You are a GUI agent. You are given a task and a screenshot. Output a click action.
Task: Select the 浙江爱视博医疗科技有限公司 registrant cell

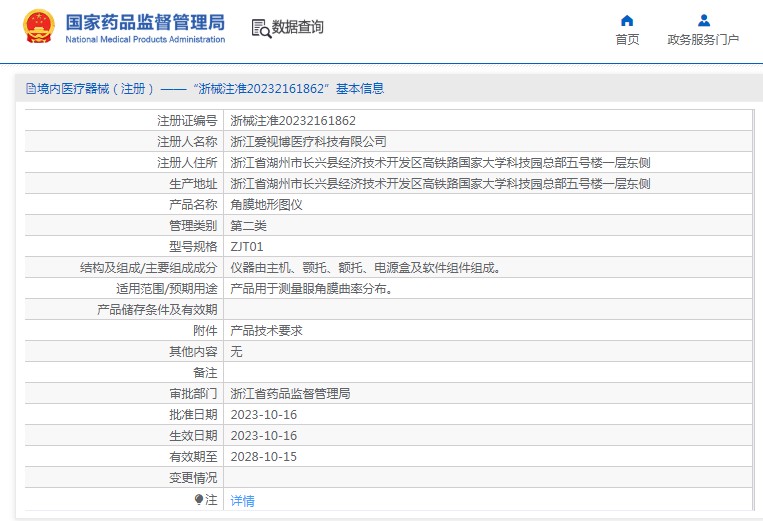tap(308, 141)
